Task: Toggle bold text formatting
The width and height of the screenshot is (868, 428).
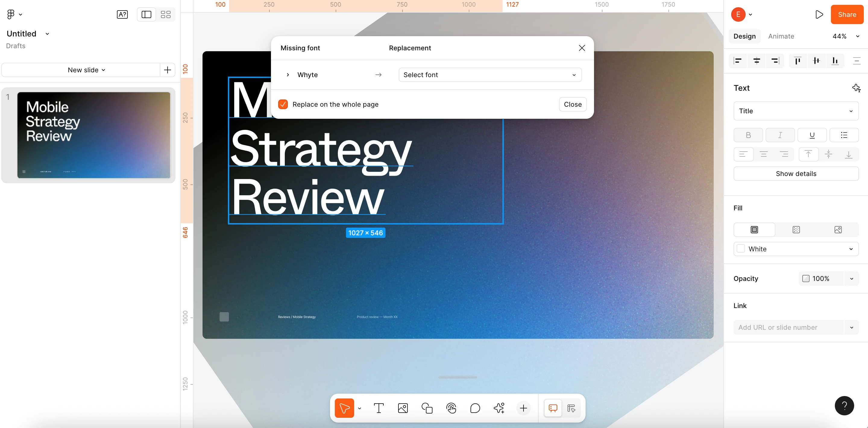Action: tap(748, 135)
